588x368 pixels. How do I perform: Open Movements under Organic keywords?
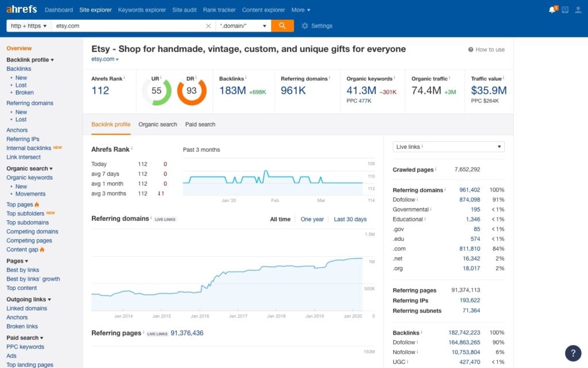coord(30,194)
